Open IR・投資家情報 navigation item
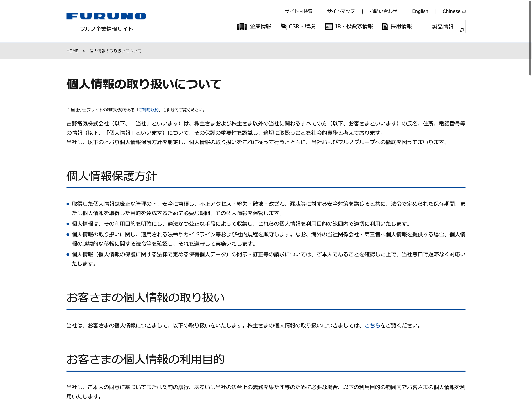The image size is (532, 399). pyautogui.click(x=354, y=26)
